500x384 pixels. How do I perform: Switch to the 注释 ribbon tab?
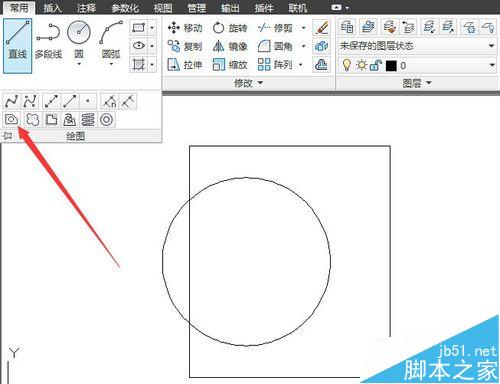point(86,8)
